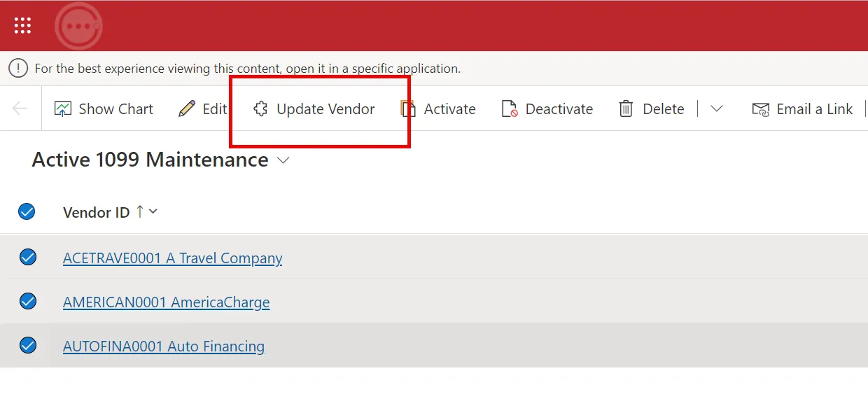This screenshot has width=868, height=413.
Task: Open AMERICAN0001 AmericaCharge record
Action: coord(167,302)
